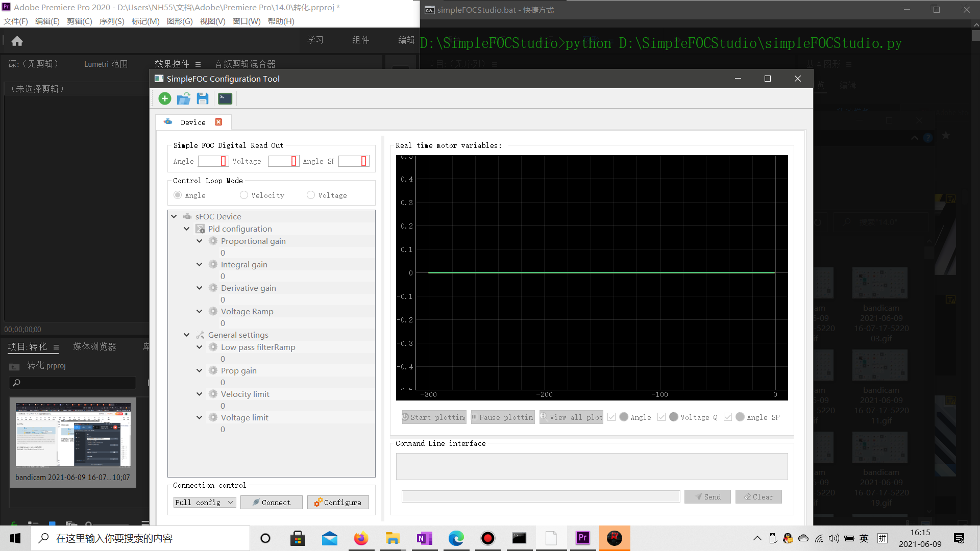Clear the command line with the Clear button
Screen dimensions: 980x551
coord(758,496)
